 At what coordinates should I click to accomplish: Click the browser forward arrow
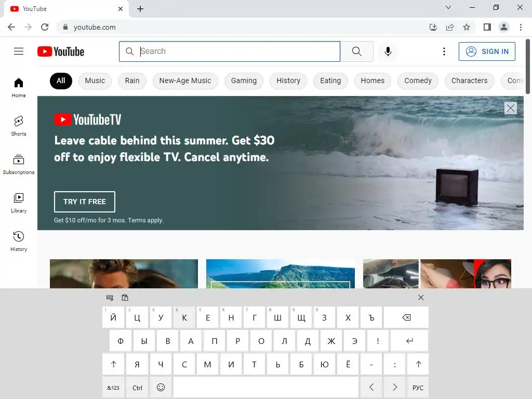click(x=28, y=27)
